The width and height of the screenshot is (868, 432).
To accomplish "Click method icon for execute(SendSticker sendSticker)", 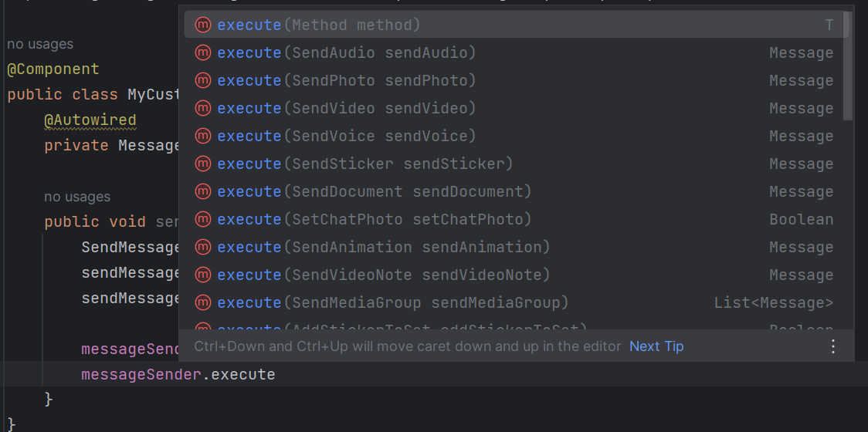I will click(203, 164).
